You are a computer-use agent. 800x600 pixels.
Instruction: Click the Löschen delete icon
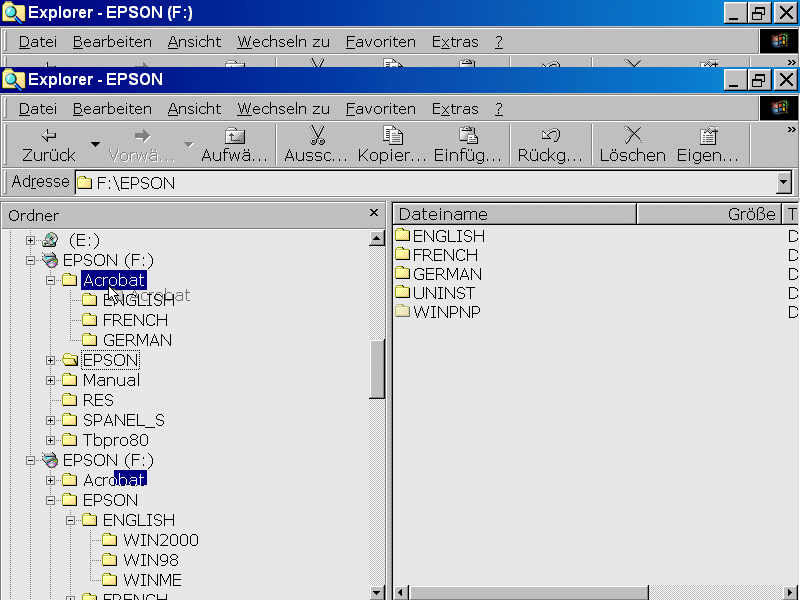pos(632,136)
